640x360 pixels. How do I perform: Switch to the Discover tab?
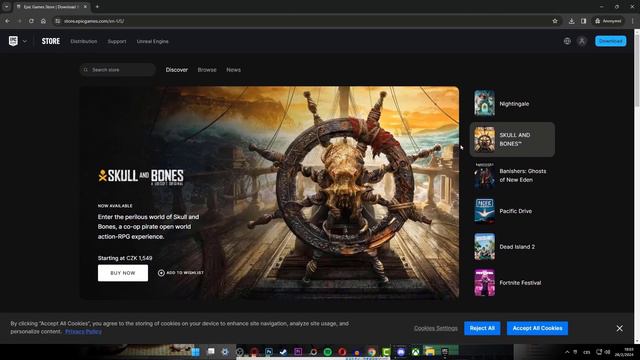click(x=177, y=70)
